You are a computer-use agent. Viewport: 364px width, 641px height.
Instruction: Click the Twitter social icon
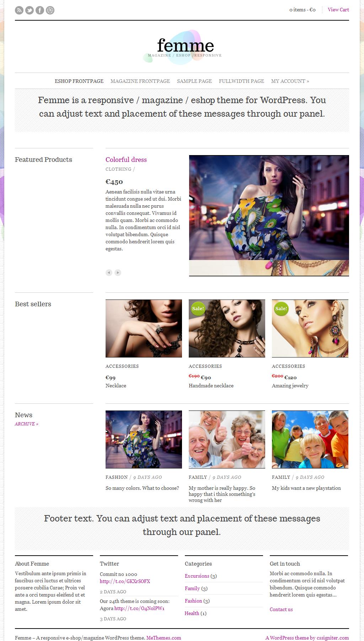click(x=30, y=10)
